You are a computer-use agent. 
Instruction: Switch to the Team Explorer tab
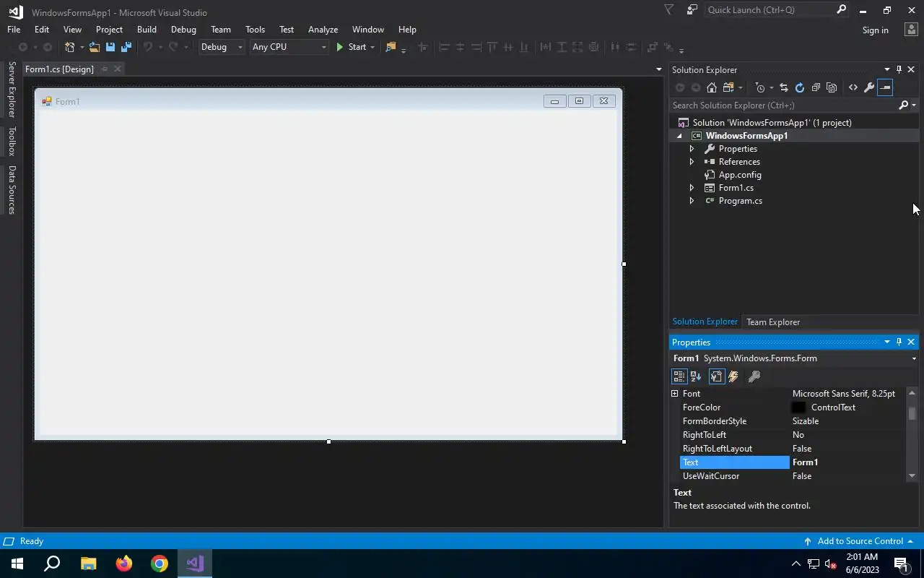click(x=772, y=322)
